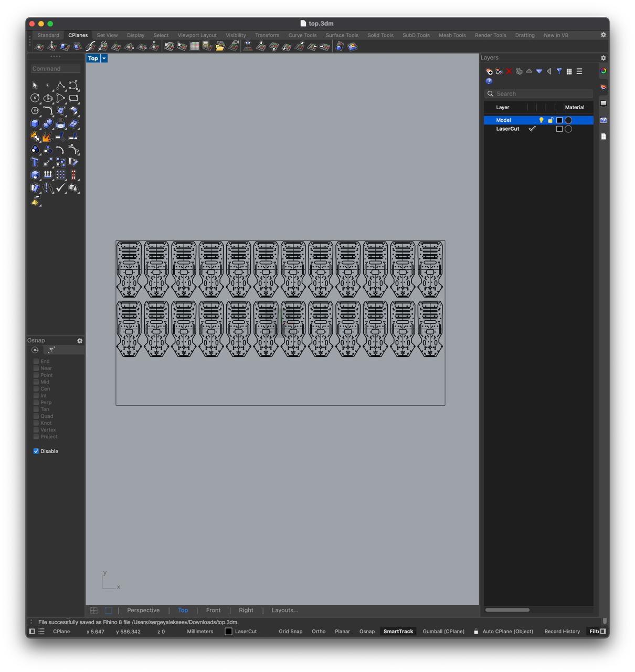Click the Explode tool icon
635x672 pixels.
[48, 137]
